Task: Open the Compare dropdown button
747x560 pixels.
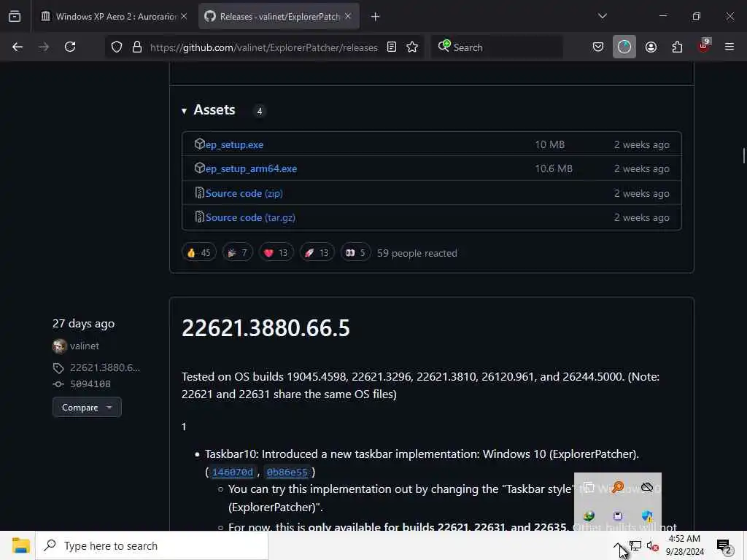Action: (87, 408)
